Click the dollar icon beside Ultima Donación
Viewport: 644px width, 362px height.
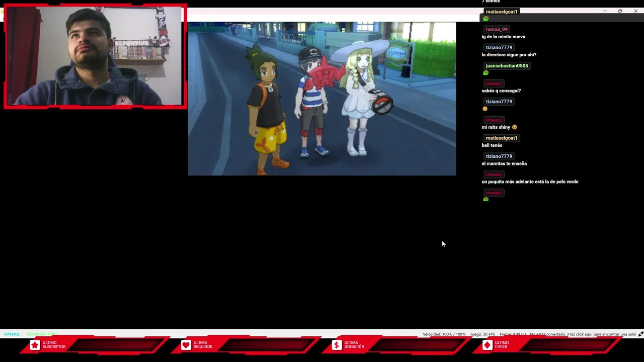pos(337,345)
